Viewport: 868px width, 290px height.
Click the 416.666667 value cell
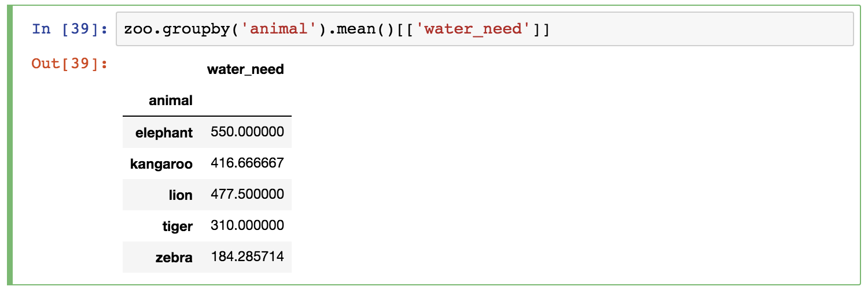click(246, 163)
